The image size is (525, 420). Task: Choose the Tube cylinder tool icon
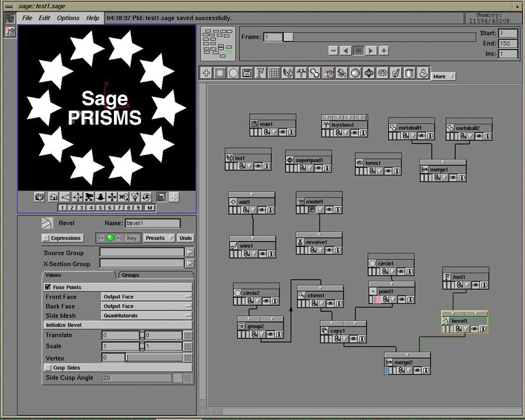pos(409,73)
